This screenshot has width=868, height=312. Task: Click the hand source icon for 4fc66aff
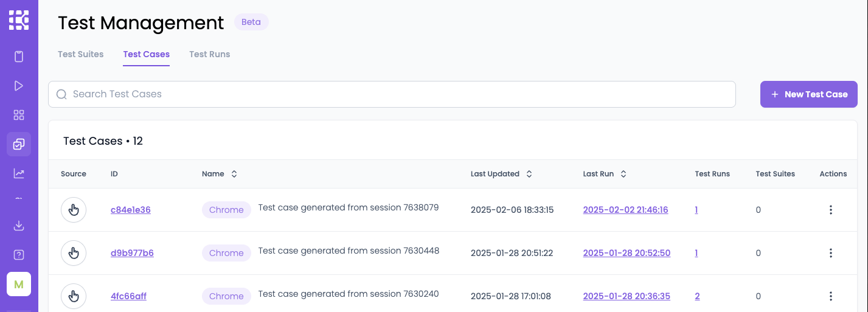[74, 296]
